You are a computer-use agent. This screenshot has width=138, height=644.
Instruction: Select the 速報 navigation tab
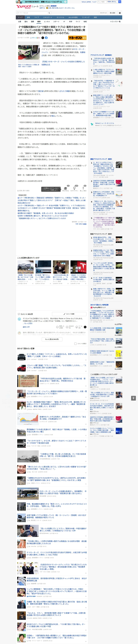click(28, 17)
